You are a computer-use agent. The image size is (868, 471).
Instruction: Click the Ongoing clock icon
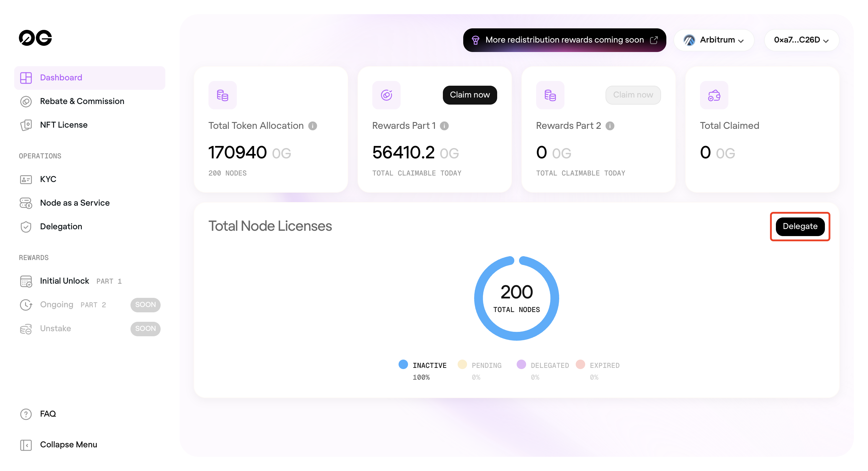pyautogui.click(x=26, y=305)
